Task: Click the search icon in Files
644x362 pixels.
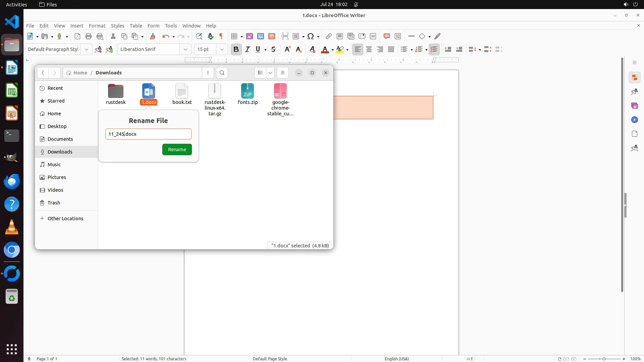Action: 222,73
